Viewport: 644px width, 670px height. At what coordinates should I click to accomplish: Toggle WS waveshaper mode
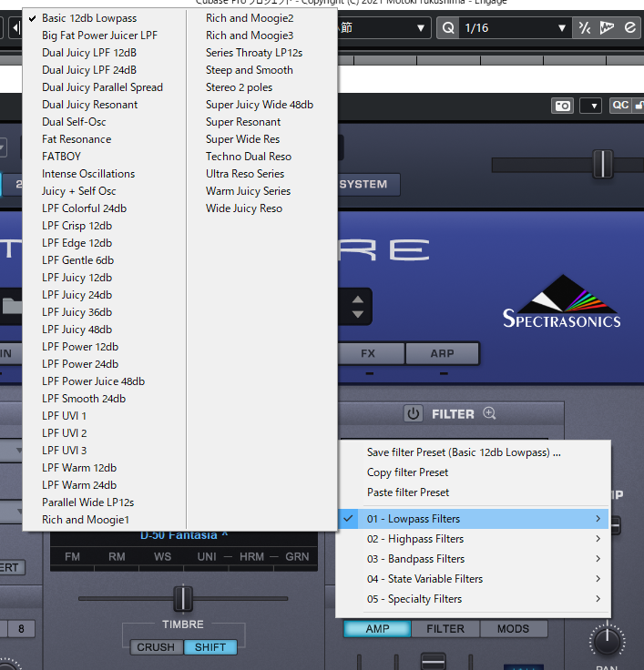162,557
